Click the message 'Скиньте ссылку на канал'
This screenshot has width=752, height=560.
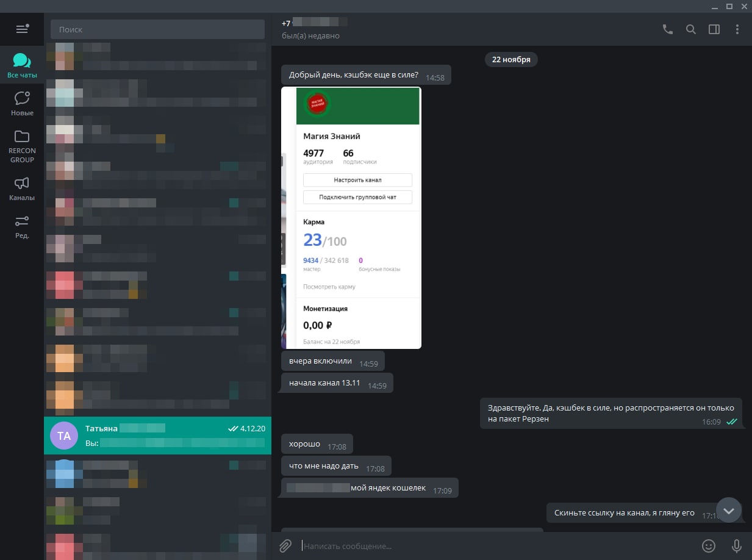pos(645,513)
